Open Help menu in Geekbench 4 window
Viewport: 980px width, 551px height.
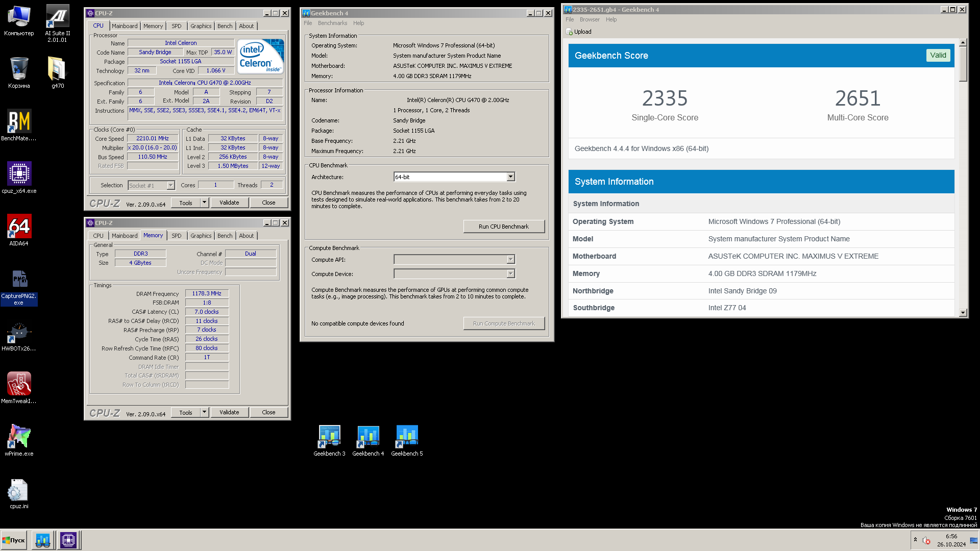click(358, 23)
